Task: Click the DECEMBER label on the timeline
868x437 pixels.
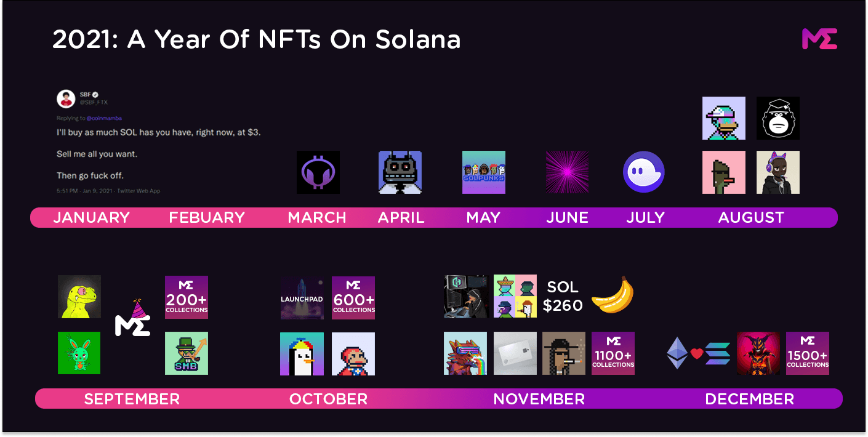Action: 749,399
